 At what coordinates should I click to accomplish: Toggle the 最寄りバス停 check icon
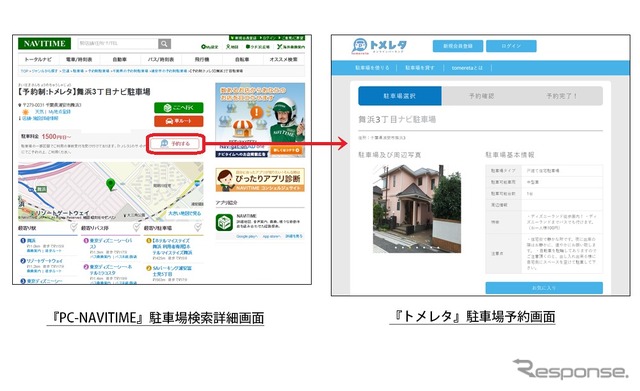click(x=136, y=227)
